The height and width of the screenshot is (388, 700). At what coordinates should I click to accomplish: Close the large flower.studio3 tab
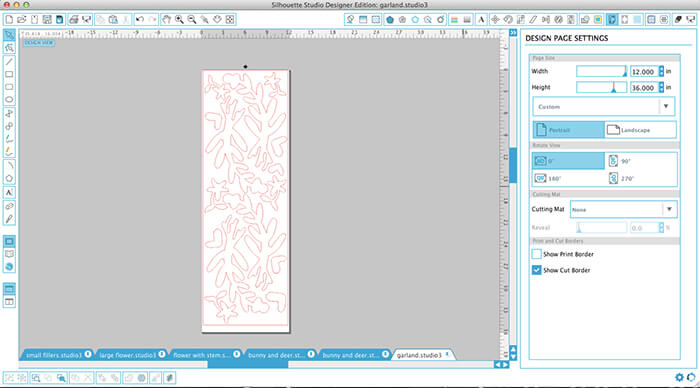[162, 354]
